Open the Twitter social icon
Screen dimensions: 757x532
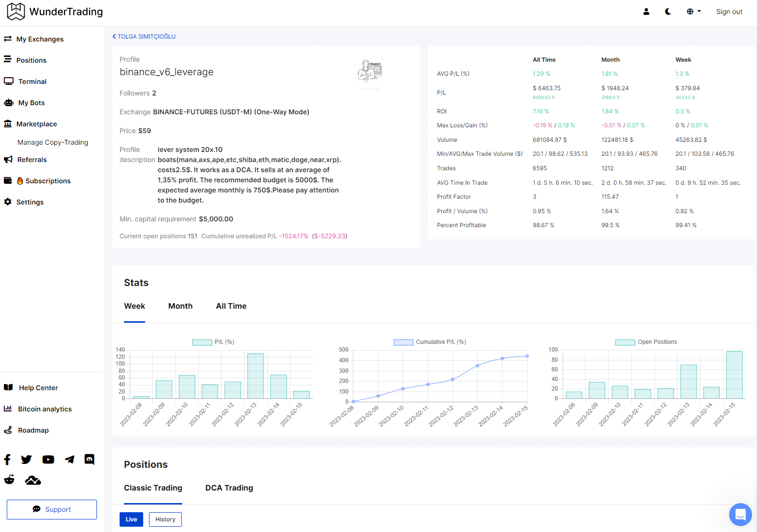click(x=27, y=459)
